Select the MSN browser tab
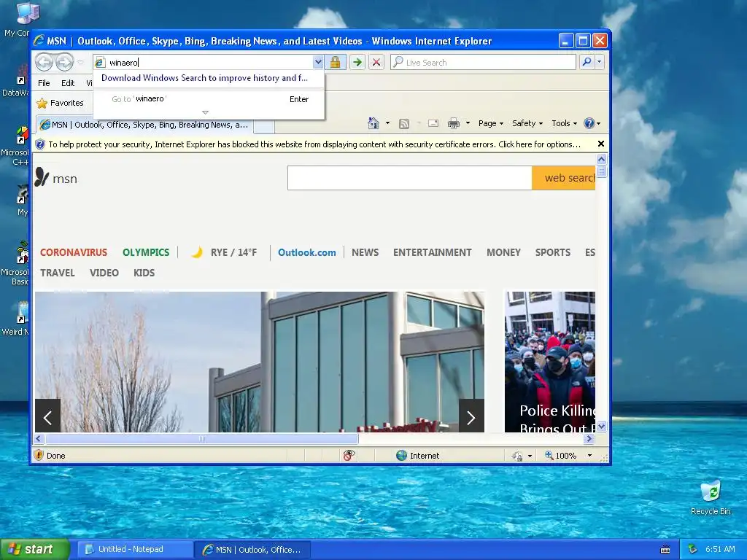 click(x=144, y=125)
